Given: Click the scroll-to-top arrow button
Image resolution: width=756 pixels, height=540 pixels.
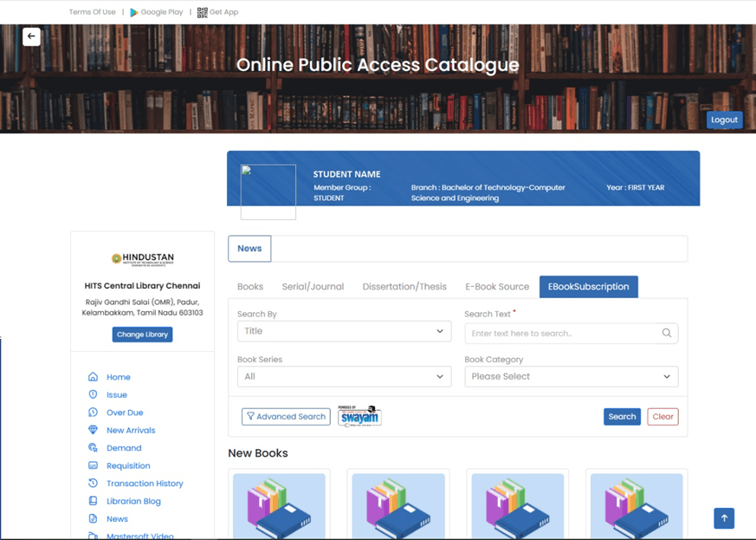Looking at the screenshot, I should point(724,517).
